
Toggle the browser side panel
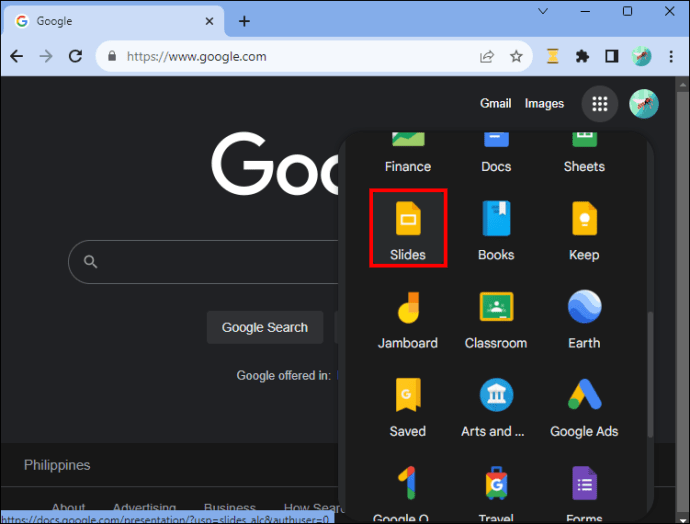tap(612, 56)
